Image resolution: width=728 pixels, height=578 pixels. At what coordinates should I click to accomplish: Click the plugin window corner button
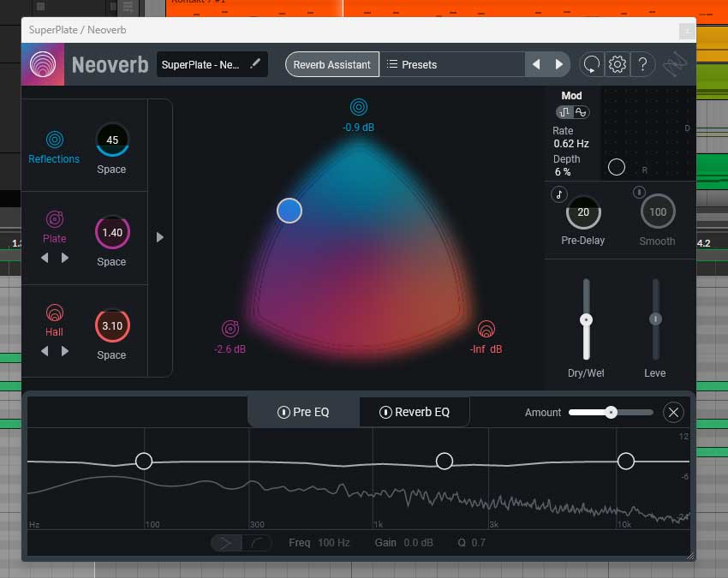687,31
